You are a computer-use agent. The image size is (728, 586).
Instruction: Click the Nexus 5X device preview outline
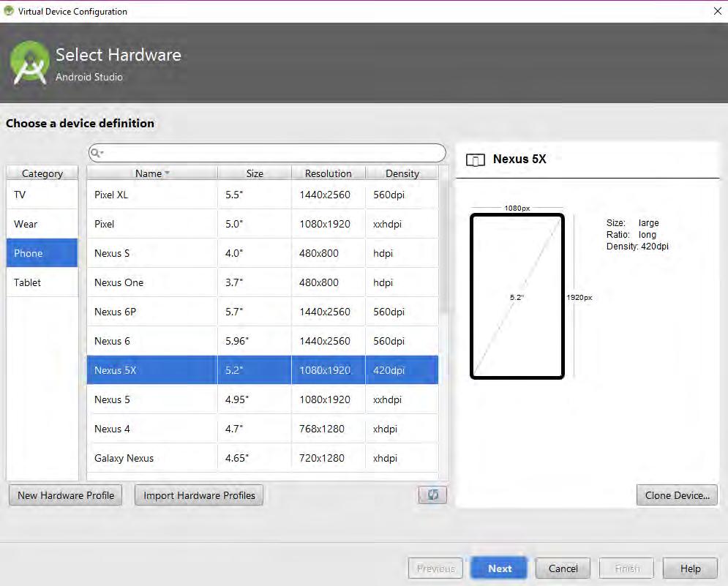click(517, 296)
